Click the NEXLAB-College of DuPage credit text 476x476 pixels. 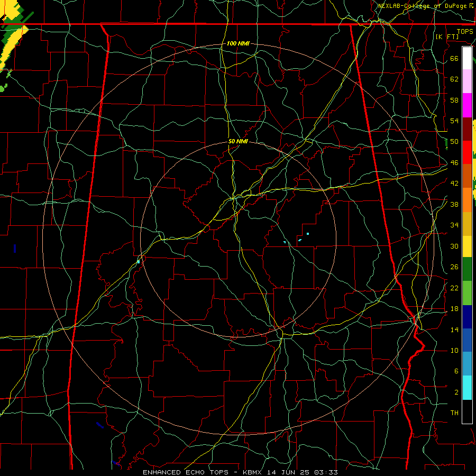click(x=426, y=6)
